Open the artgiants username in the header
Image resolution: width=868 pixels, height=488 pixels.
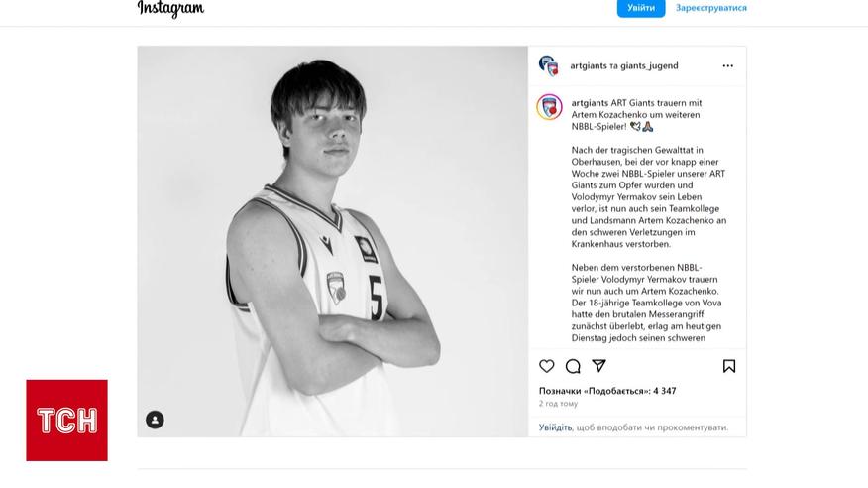[589, 65]
